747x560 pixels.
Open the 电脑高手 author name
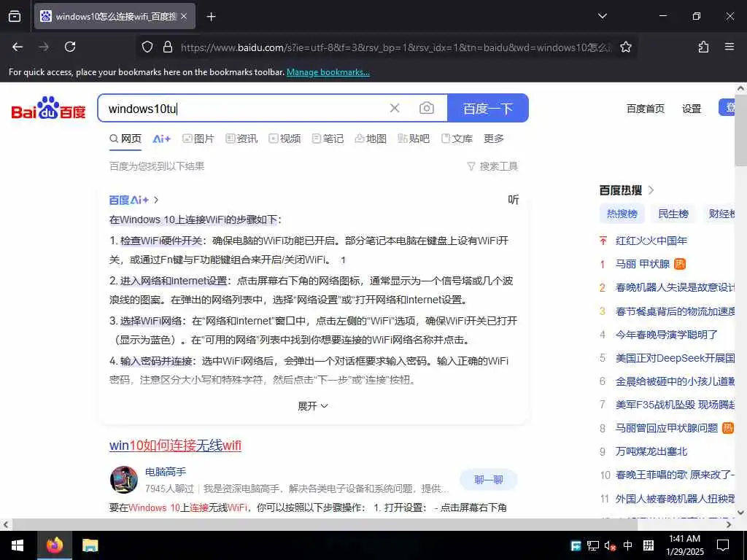(166, 472)
